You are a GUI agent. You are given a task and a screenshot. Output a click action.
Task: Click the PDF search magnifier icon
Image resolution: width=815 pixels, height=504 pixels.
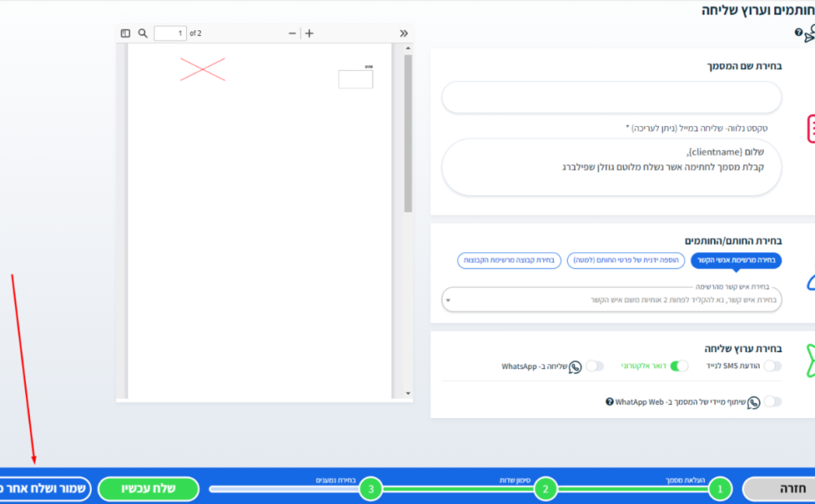pyautogui.click(x=143, y=33)
